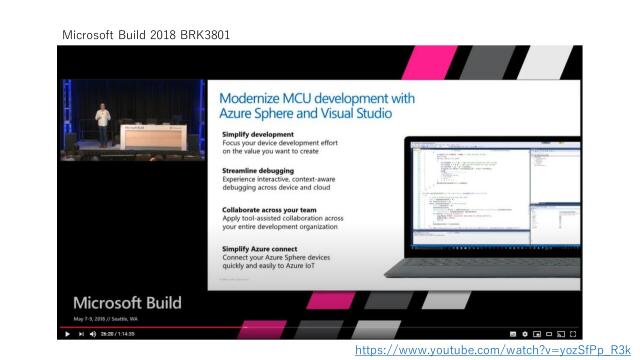Click the 'Modernize MCU development' slide title
Screen dimensions: 640x360
click(317, 106)
